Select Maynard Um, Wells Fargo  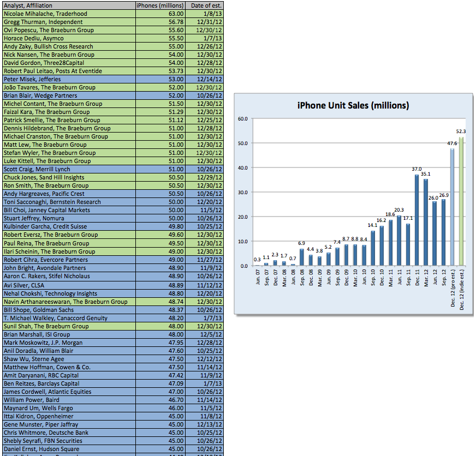pos(69,409)
